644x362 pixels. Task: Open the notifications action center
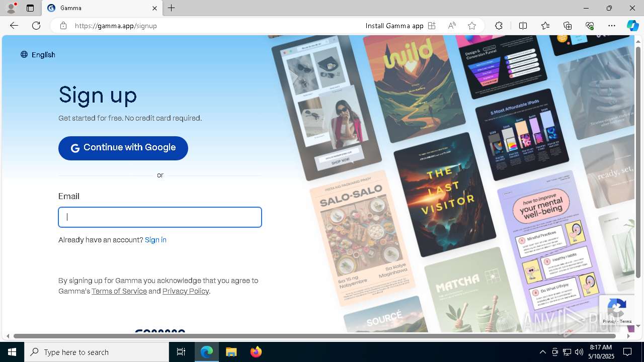[x=628, y=352]
